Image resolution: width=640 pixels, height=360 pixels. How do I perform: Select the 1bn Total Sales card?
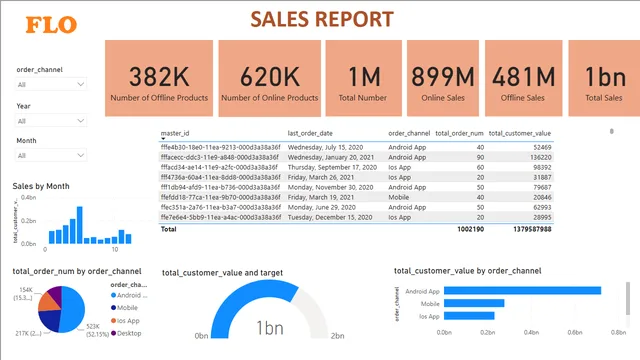(x=604, y=78)
